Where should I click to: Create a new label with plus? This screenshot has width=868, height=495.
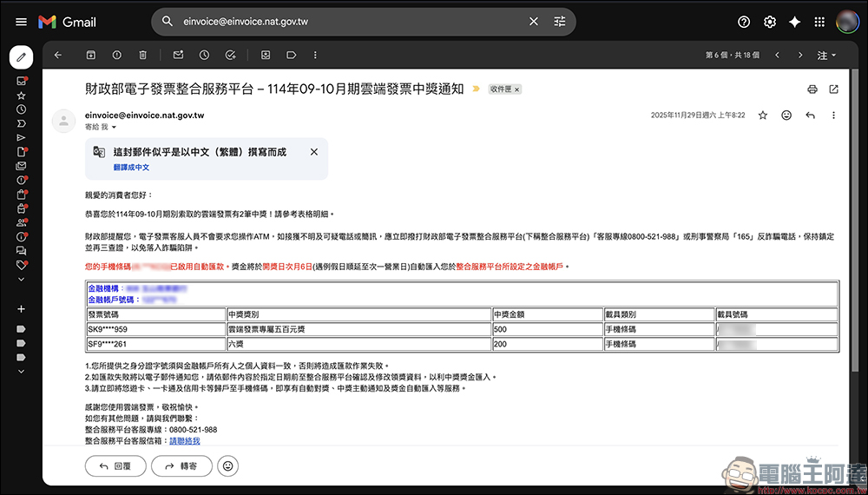[21, 308]
